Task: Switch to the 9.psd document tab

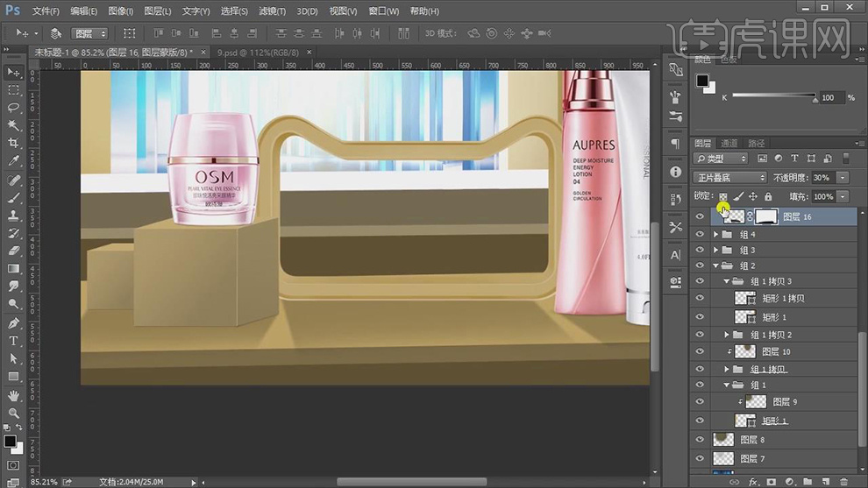Action: coord(258,53)
